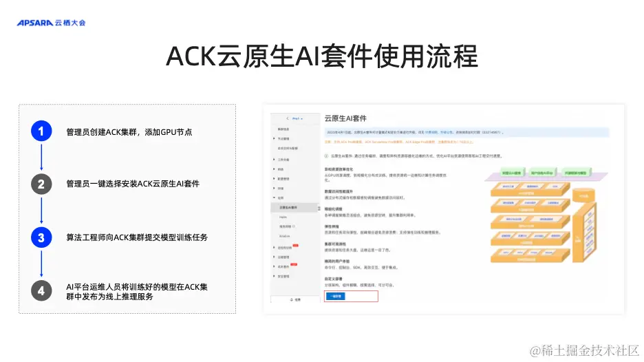Viewport: 644px width, 362px height.
Task: Click the ACK云原生AI套件使用流程 slide title
Action: 322,56
